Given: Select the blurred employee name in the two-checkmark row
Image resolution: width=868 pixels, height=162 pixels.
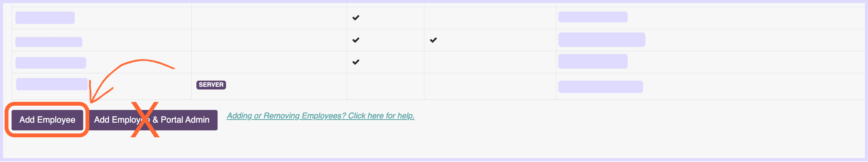Looking at the screenshot, I should [x=49, y=42].
